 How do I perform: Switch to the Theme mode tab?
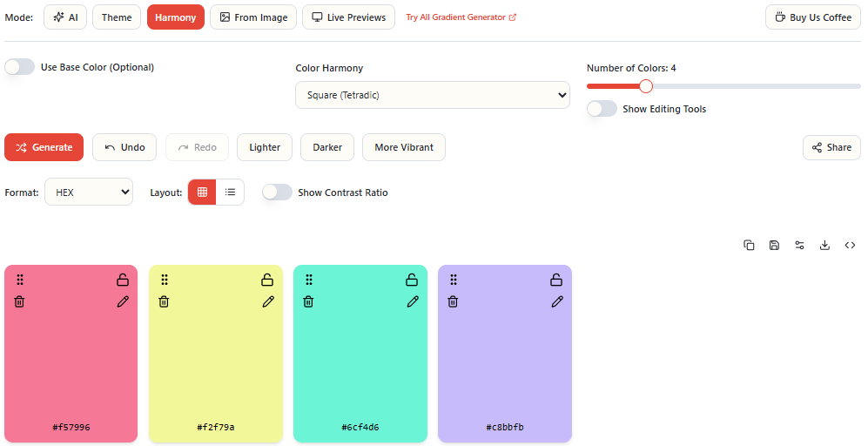(x=117, y=17)
